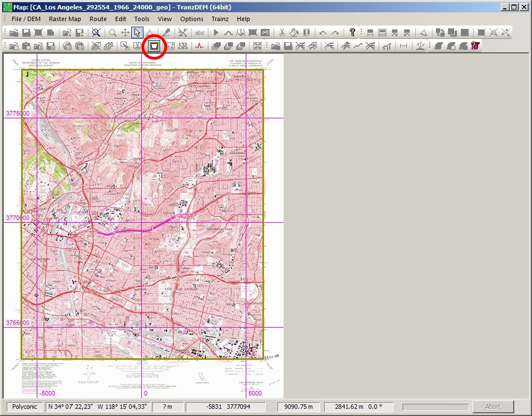
Task: Click the 'abs' toolbar button
Action: [199, 33]
